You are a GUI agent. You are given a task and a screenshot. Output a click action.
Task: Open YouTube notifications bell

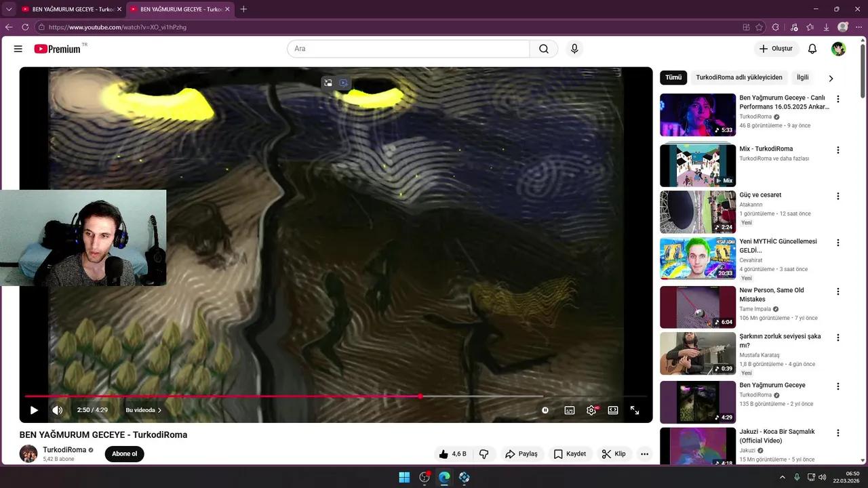[x=812, y=49]
